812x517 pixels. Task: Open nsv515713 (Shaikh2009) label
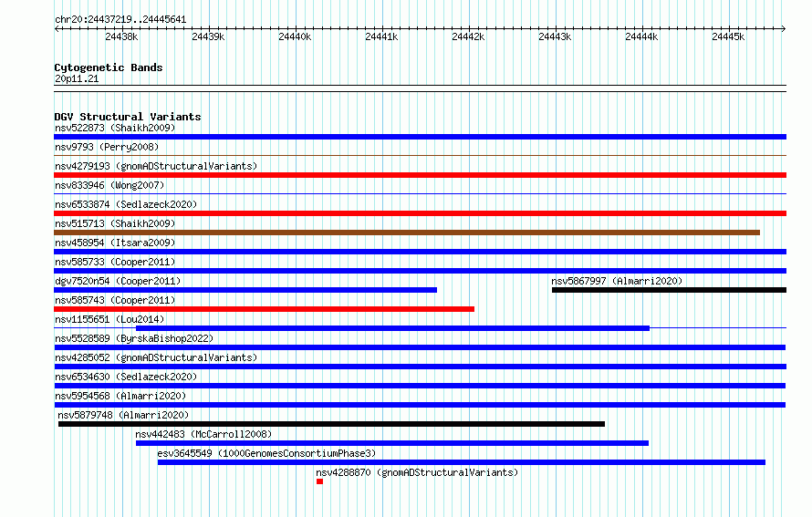[x=115, y=223]
